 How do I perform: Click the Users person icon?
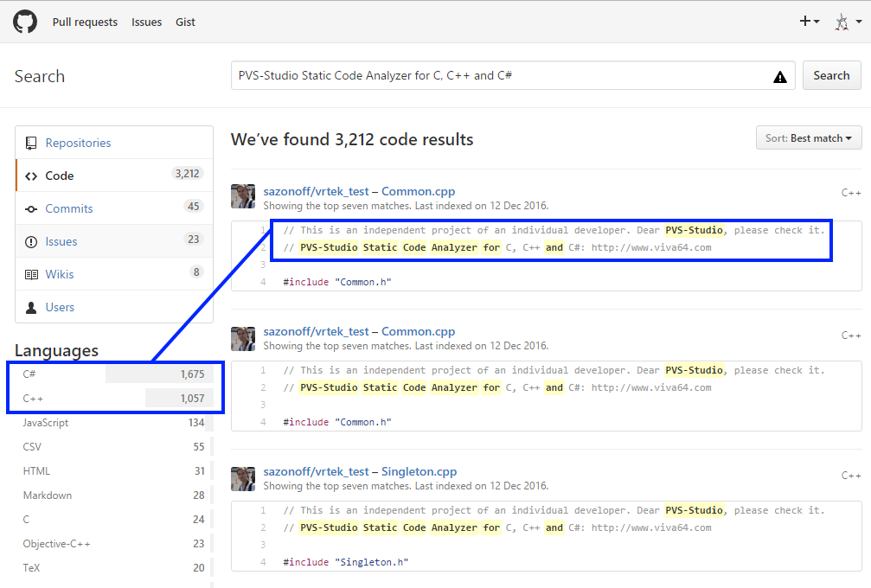[31, 307]
